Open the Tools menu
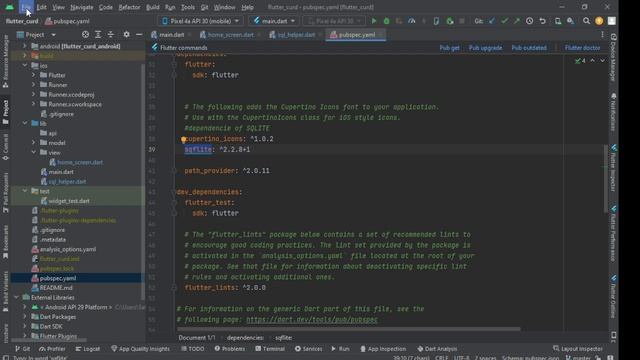 (187, 7)
